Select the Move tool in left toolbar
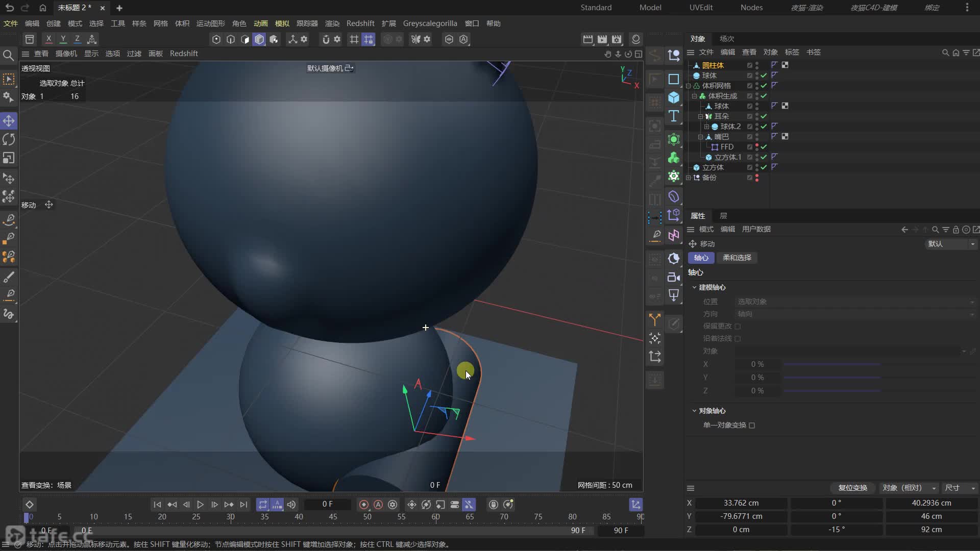The height and width of the screenshot is (551, 980). 9,121
